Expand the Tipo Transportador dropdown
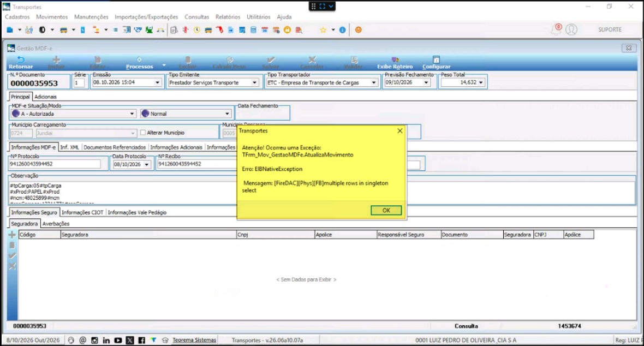 coord(374,82)
